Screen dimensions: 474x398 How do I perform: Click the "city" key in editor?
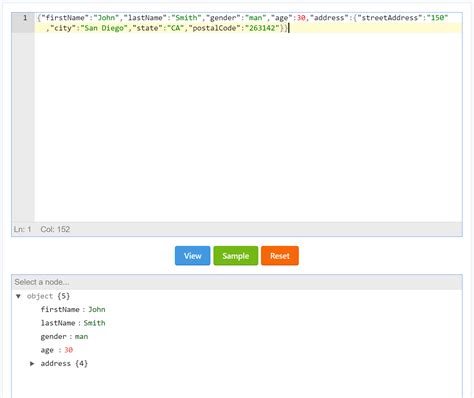(63, 28)
